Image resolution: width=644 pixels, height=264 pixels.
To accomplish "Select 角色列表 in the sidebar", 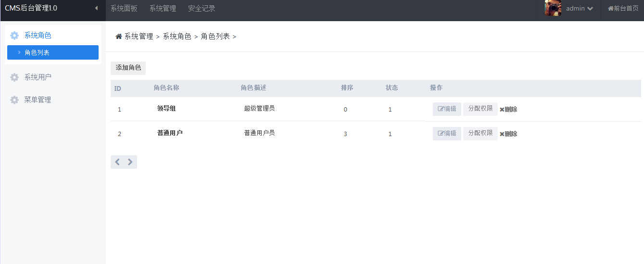I will pyautogui.click(x=53, y=52).
